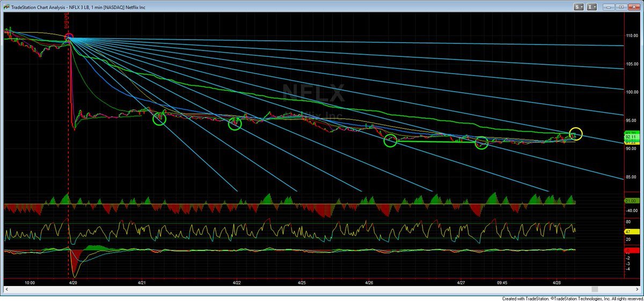Click the 110.00 price axis label

(x=633, y=35)
